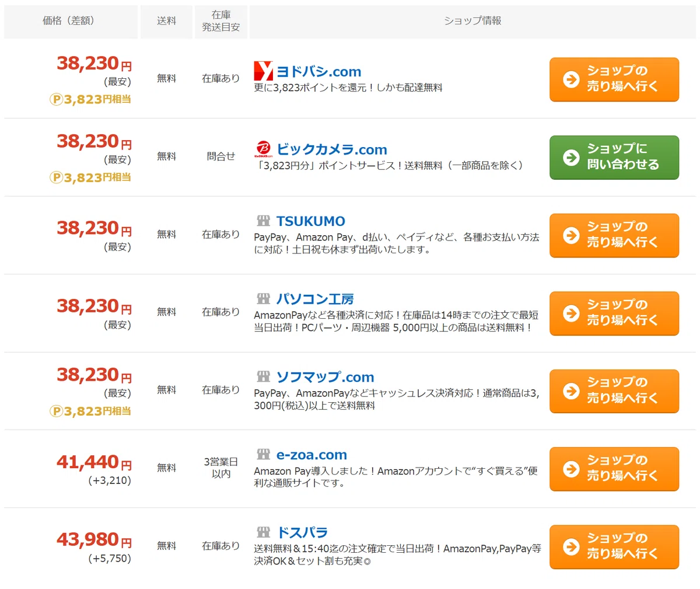Screen dimensions: 700x589
Task: Click 無料 shipping in e-zoa.com row
Action: point(166,468)
